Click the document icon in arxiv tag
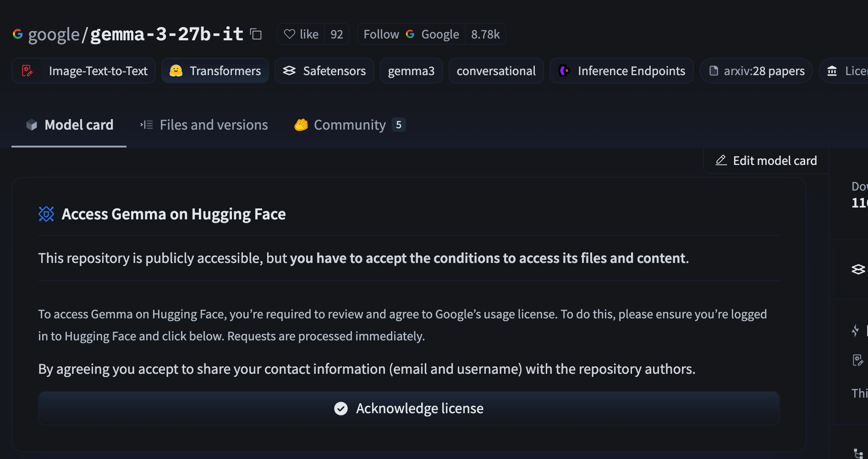Screen dimensions: 868x459 pos(714,71)
